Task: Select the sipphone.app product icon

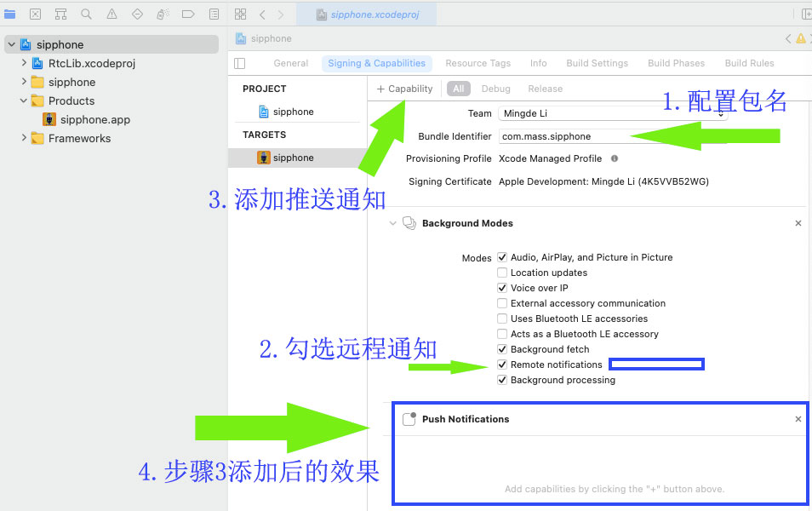Action: pos(49,120)
